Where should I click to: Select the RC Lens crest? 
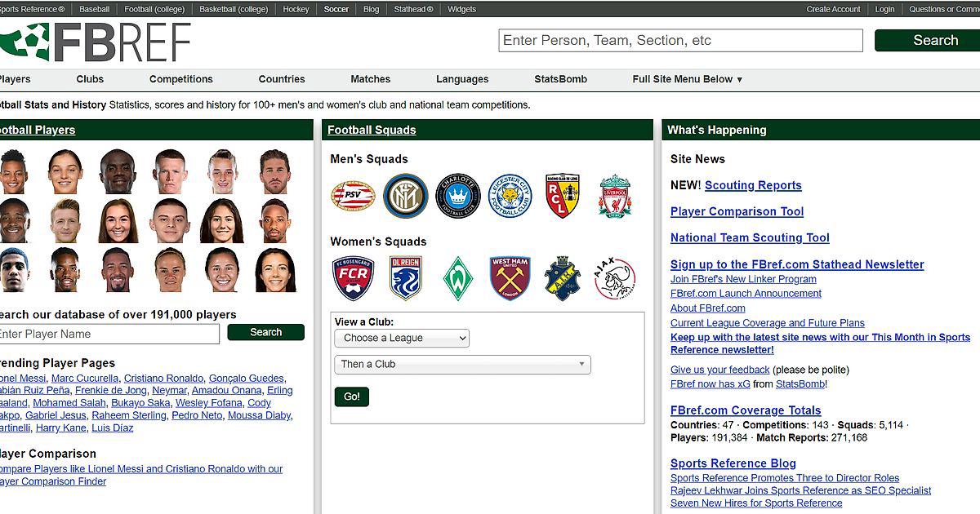(x=562, y=196)
